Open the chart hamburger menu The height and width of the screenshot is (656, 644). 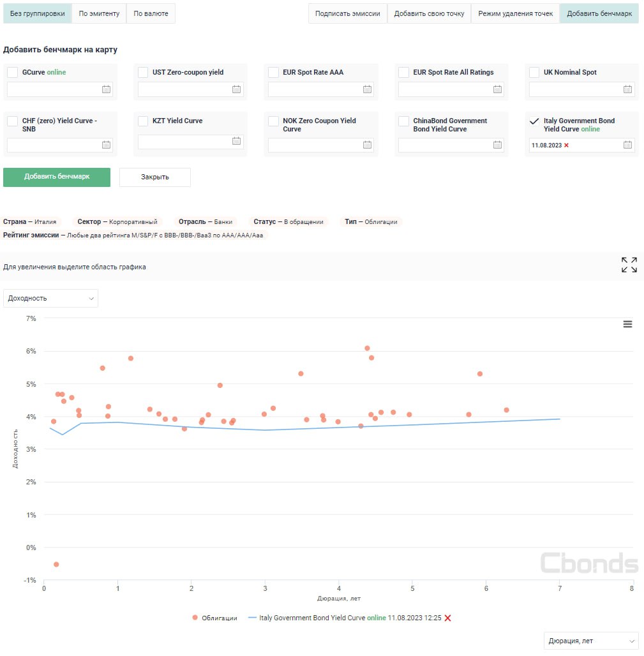pos(627,324)
